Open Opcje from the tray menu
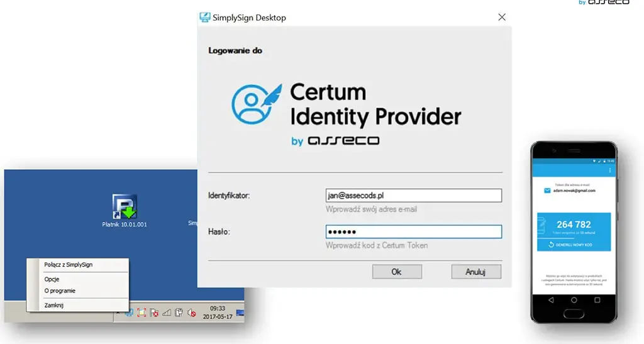The height and width of the screenshot is (344, 644). coord(52,279)
